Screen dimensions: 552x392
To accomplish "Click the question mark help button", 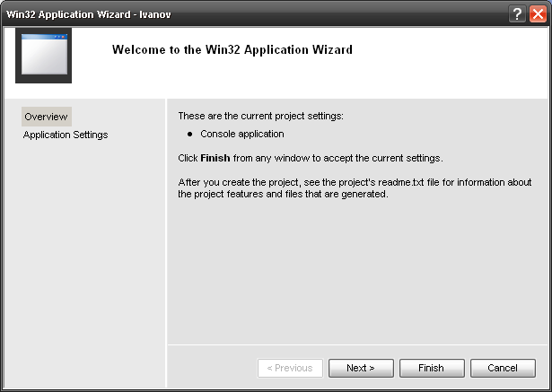I will [x=517, y=14].
